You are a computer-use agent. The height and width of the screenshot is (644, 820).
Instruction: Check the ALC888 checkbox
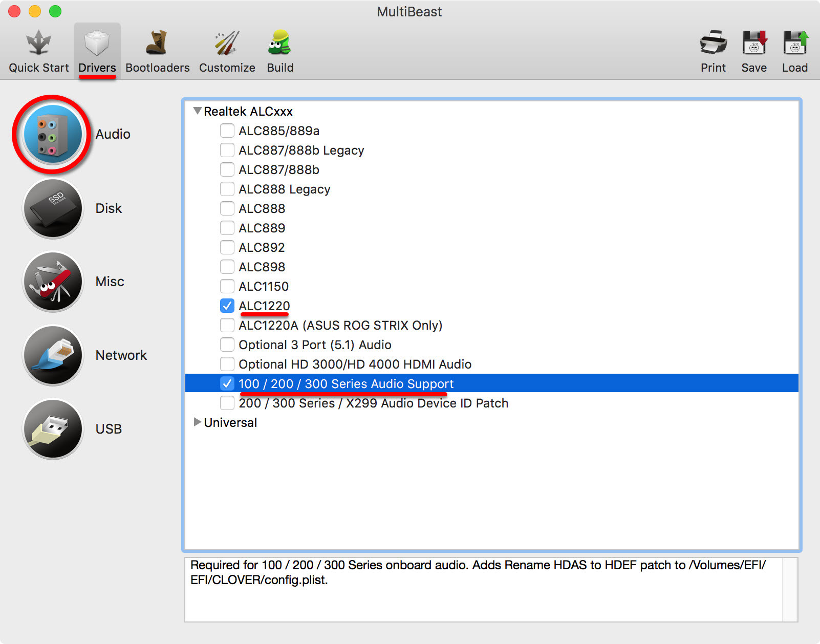pos(227,208)
